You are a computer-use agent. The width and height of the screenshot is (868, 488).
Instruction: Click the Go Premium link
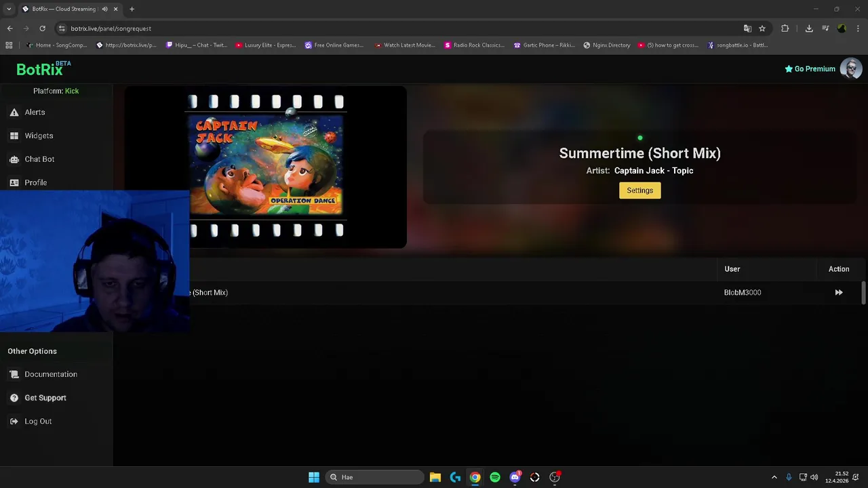coord(810,68)
